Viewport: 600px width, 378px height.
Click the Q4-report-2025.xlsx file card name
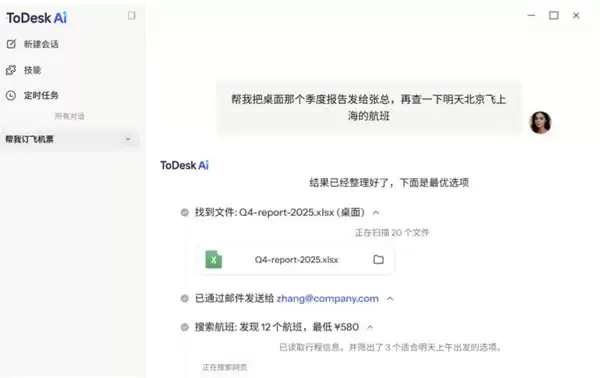[297, 260]
